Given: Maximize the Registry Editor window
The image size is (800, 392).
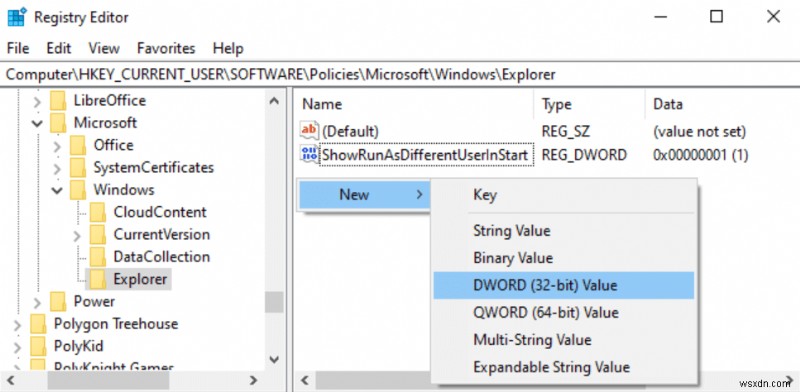Looking at the screenshot, I should [716, 17].
